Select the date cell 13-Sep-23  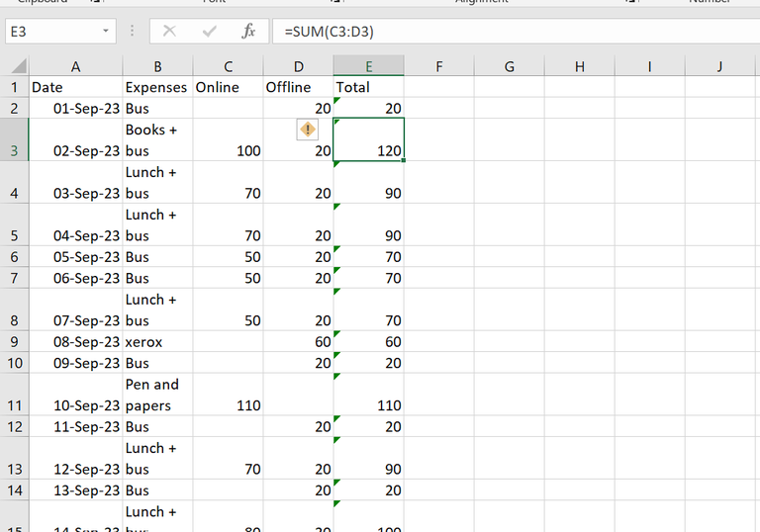point(75,489)
